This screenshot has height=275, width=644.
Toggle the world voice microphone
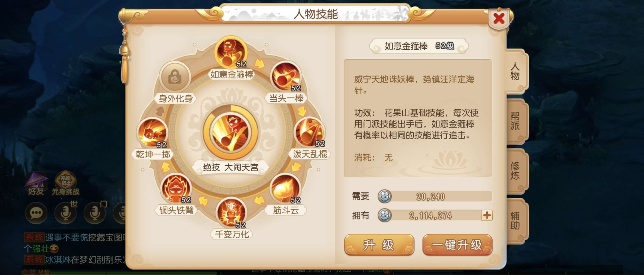tap(66, 213)
